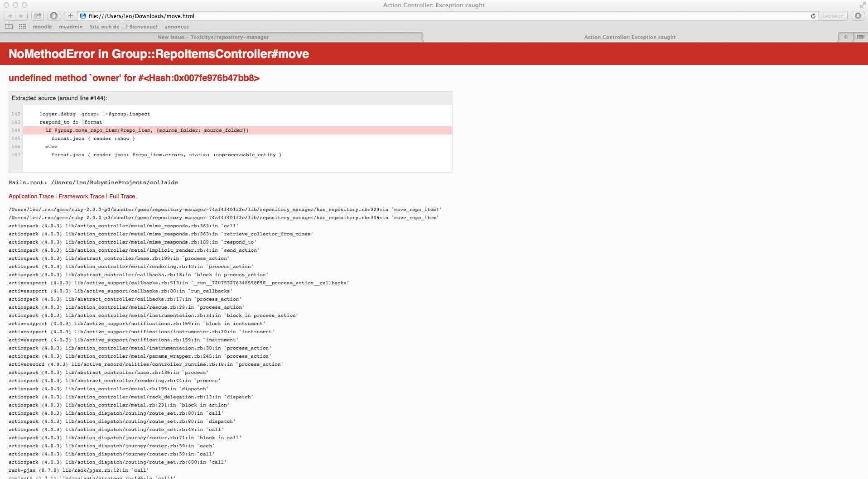Click activerecord controller_runtime.rb:18 trace line
Image resolution: width=868 pixels, height=479 pixels.
coord(146,364)
